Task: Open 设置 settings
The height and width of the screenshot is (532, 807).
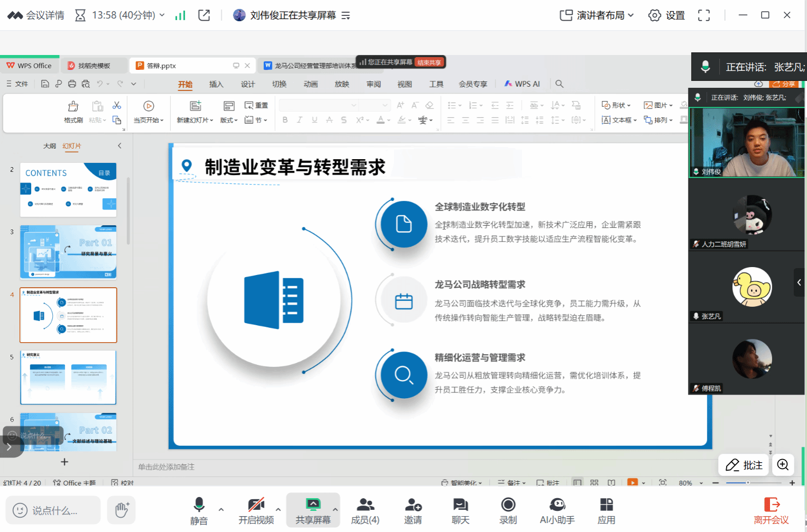Action: (666, 15)
